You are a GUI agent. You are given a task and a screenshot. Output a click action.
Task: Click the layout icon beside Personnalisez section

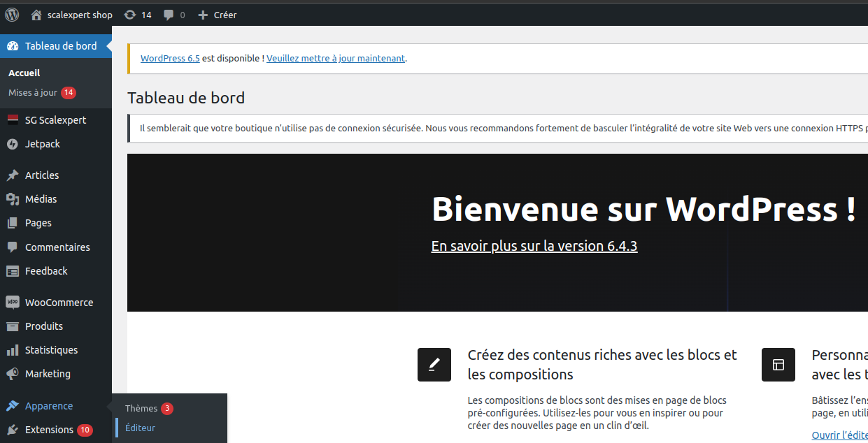(778, 365)
